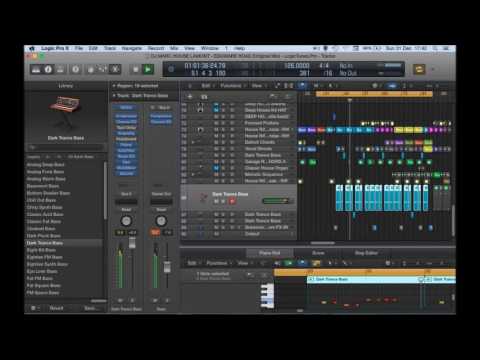Click left channel strip volume fader
This screenshot has width=480, height=360.
click(x=132, y=243)
